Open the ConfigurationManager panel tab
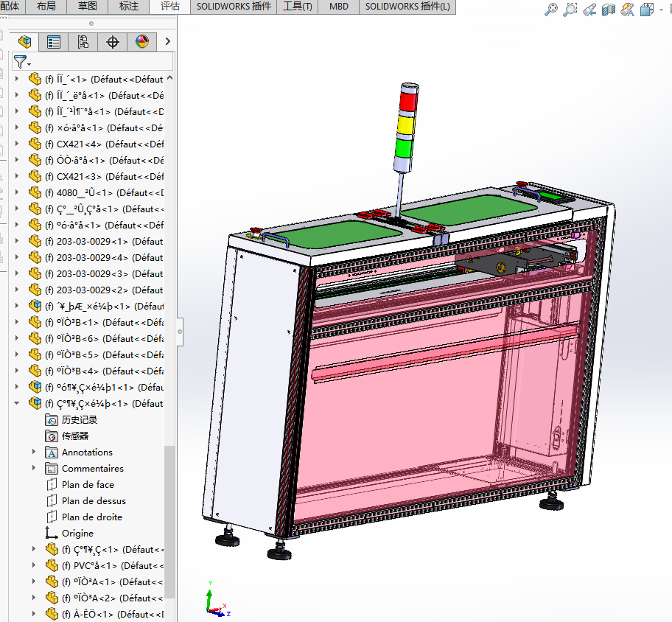The width and height of the screenshot is (672, 622). 83,42
